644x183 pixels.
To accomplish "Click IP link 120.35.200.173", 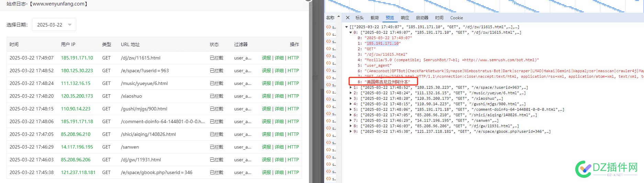I will pyautogui.click(x=77, y=96).
